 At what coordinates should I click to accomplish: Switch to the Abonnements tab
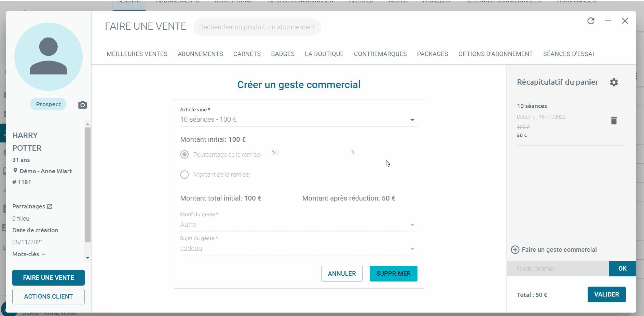coord(200,54)
